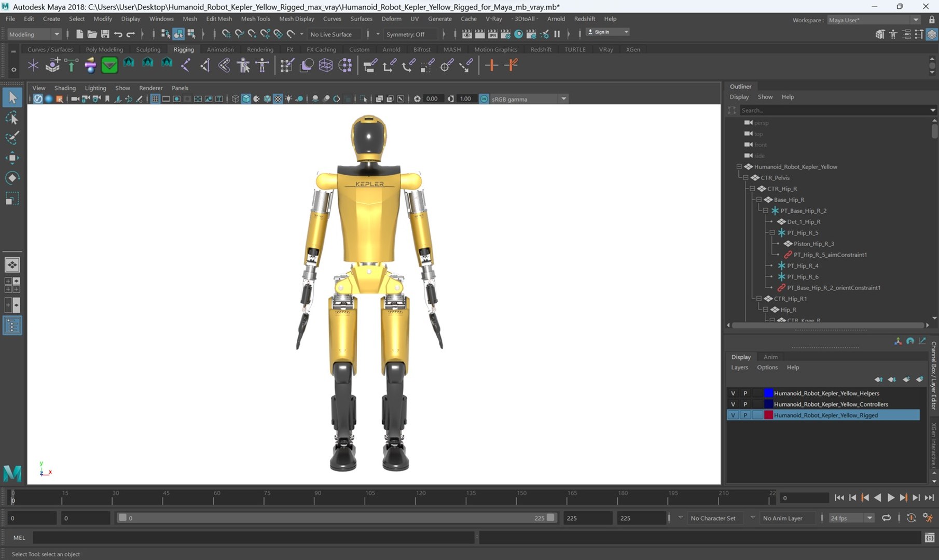Open the viewport Shading menu
Screen dimensions: 939x560
coord(65,88)
